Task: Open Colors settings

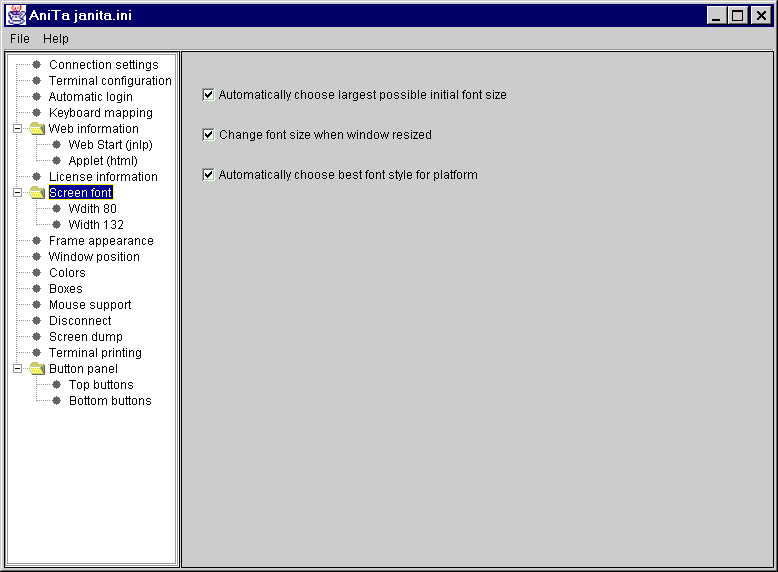Action: (x=67, y=273)
